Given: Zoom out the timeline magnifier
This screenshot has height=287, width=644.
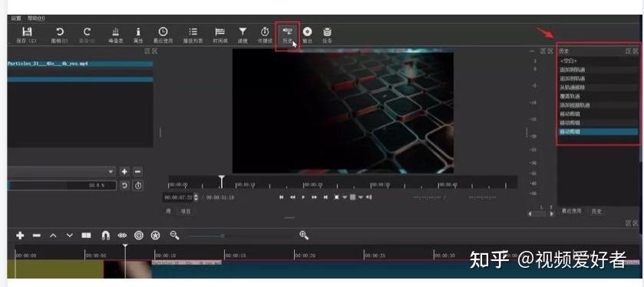Looking at the screenshot, I should pyautogui.click(x=175, y=236).
